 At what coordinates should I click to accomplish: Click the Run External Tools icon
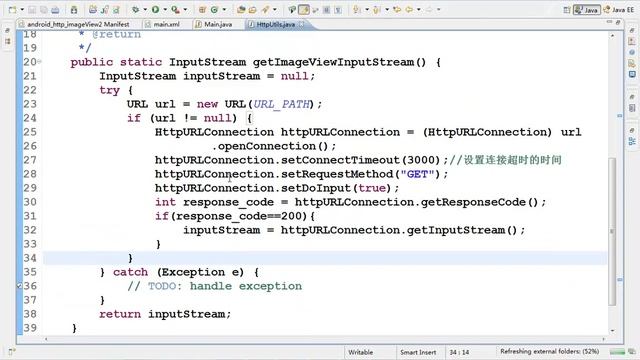coord(176,9)
